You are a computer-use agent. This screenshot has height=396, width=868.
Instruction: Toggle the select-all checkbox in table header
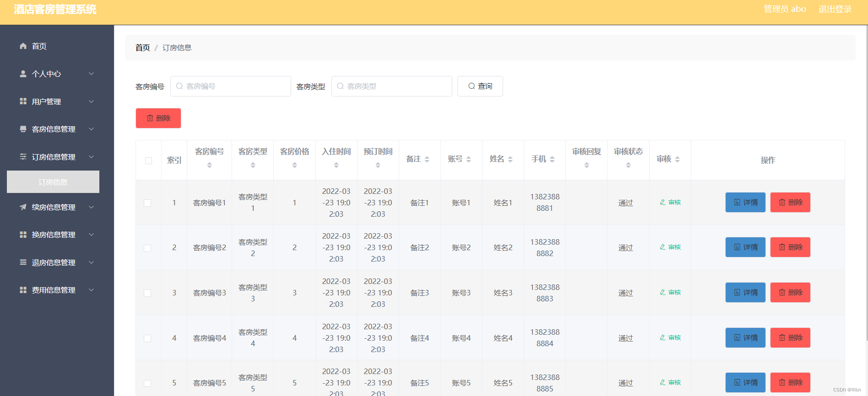pos(148,161)
